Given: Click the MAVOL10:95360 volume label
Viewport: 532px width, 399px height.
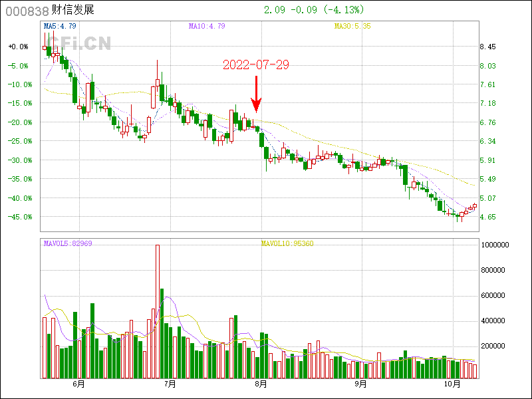Looking at the screenshot, I should [287, 244].
